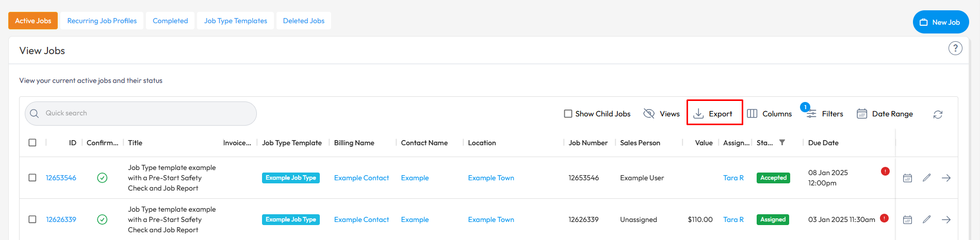The height and width of the screenshot is (240, 980).
Task: Sort by the Job Type Template column header
Action: point(292,143)
